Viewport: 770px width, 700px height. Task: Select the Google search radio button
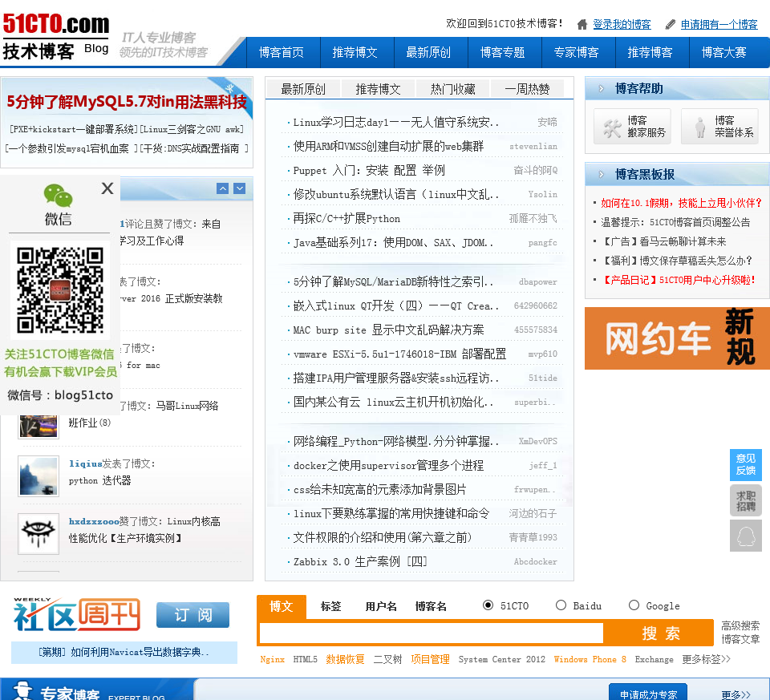tap(634, 605)
